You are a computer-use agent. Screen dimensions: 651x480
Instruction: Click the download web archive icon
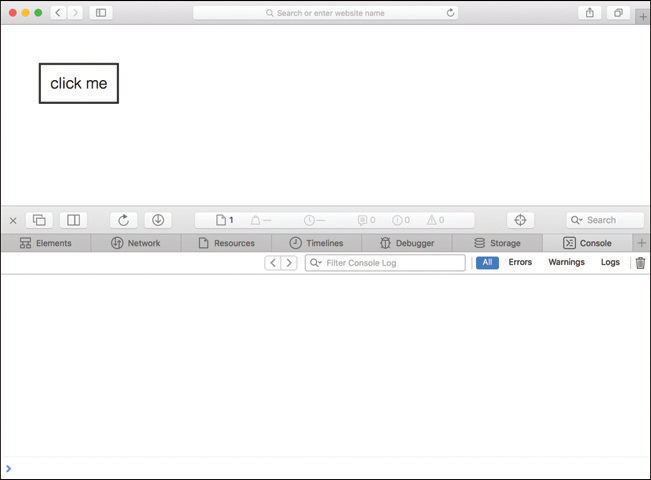pyautogui.click(x=158, y=220)
